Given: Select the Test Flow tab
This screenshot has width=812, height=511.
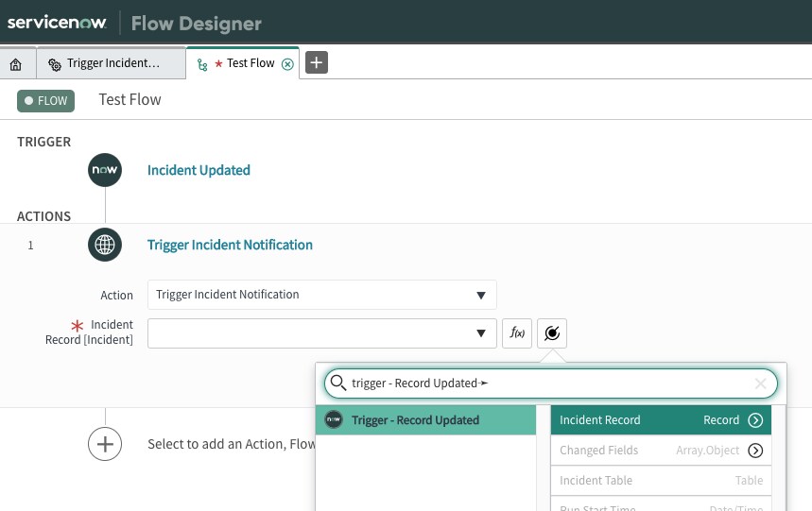Looking at the screenshot, I should 242,63.
